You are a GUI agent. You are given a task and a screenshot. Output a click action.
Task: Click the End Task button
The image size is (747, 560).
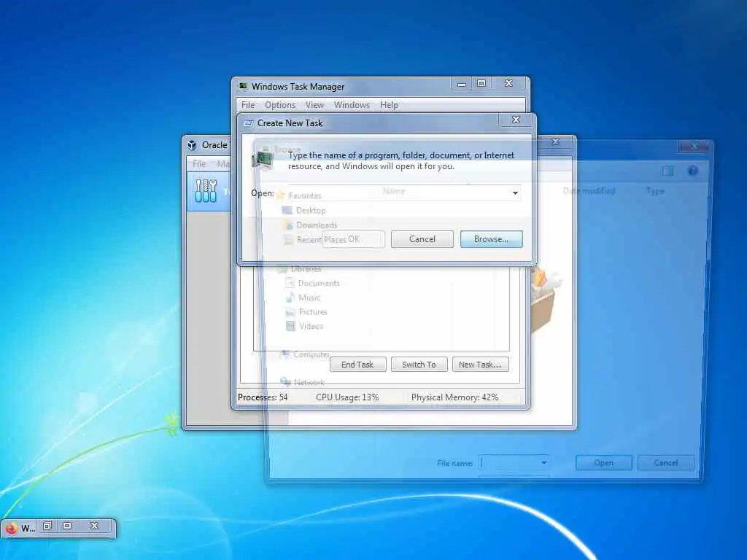click(x=357, y=365)
